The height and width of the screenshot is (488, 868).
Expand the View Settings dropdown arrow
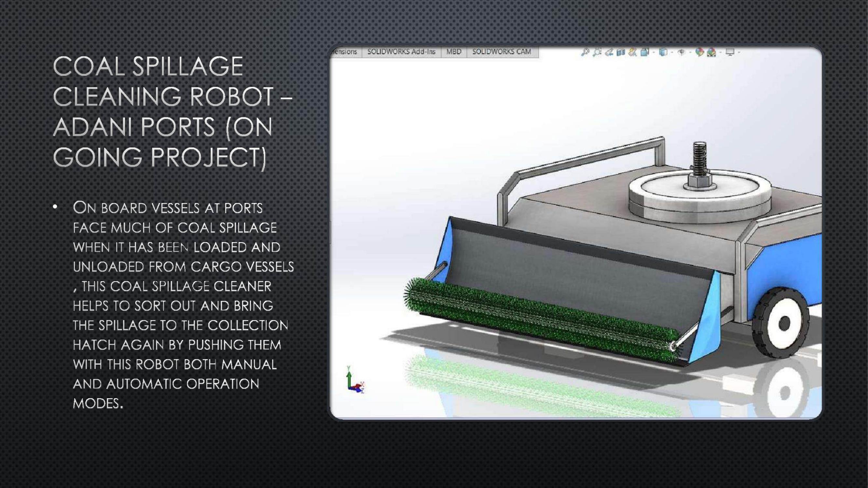(738, 52)
